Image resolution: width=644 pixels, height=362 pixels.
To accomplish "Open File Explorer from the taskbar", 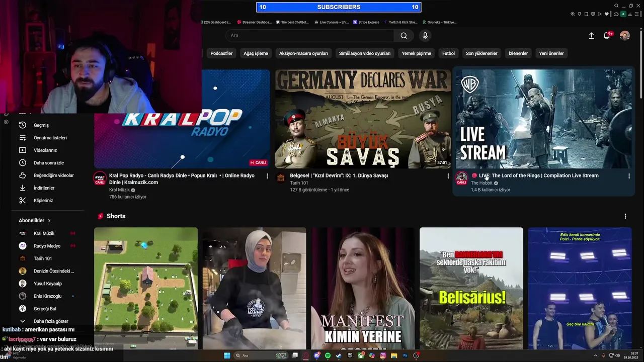I will click(394, 355).
